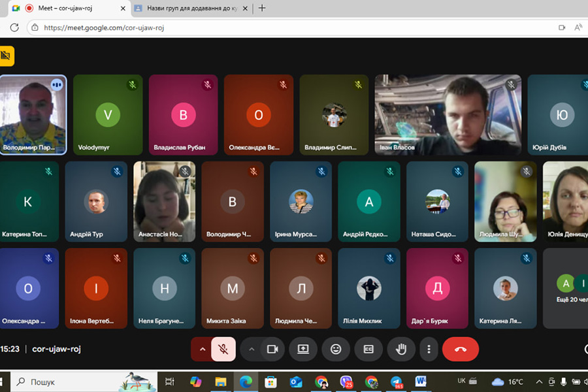Click muted mic icon on Владислав Рубан tile
Viewport: 588px width, 392px height.
point(208,85)
